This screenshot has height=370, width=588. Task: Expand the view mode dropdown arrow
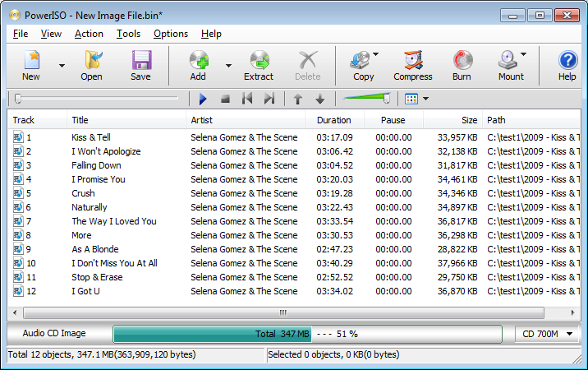[425, 99]
